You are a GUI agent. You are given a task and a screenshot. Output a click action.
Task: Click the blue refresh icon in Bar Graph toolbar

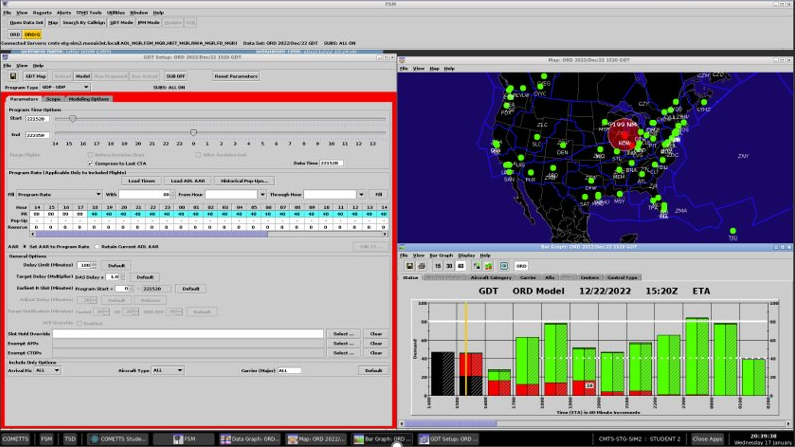point(504,266)
